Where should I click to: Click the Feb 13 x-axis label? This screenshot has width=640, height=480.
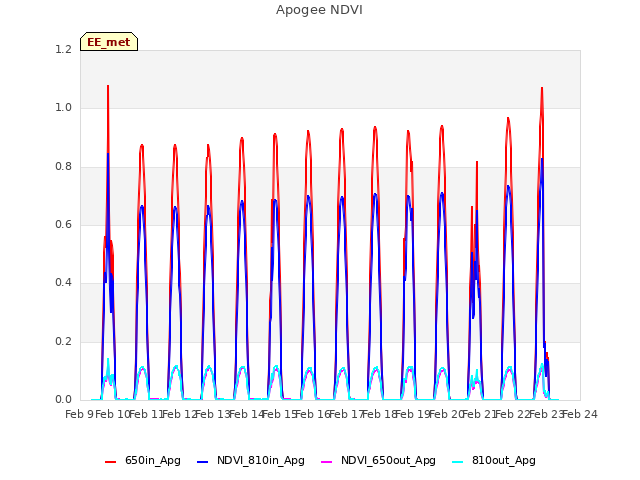(x=212, y=414)
